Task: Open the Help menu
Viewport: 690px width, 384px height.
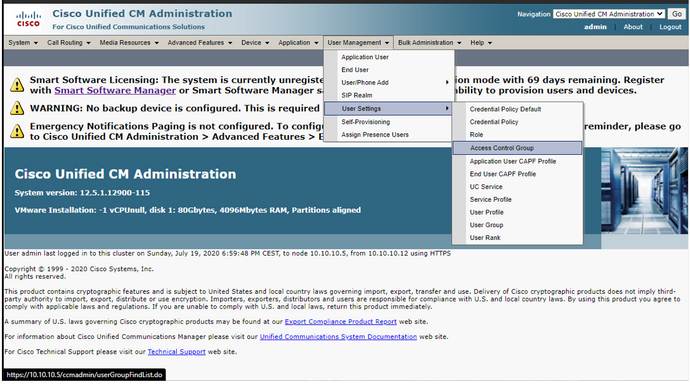Action: tap(481, 43)
